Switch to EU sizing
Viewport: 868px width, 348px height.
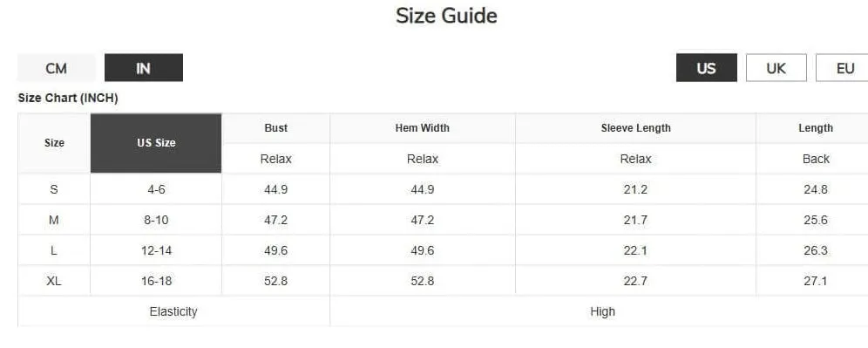click(843, 68)
